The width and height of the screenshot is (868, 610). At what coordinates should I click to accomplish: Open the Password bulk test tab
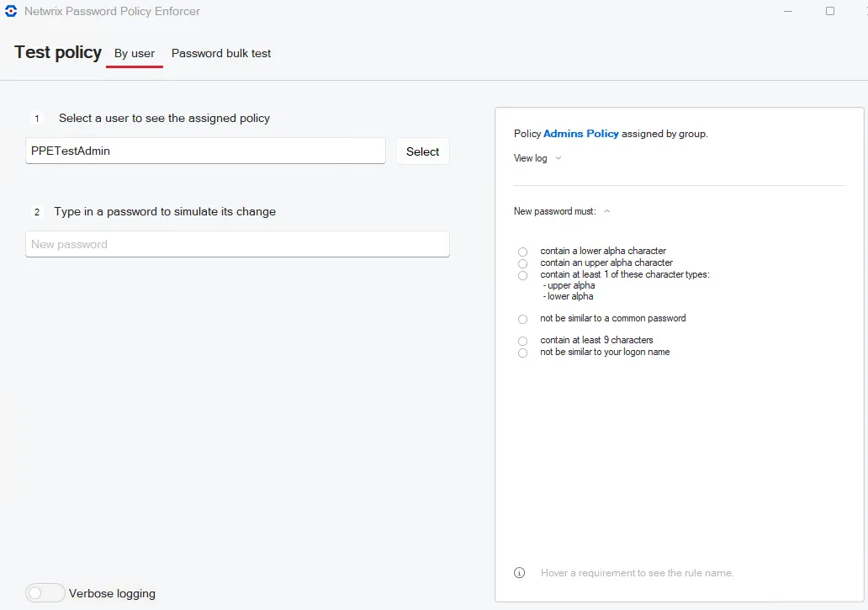tap(221, 54)
